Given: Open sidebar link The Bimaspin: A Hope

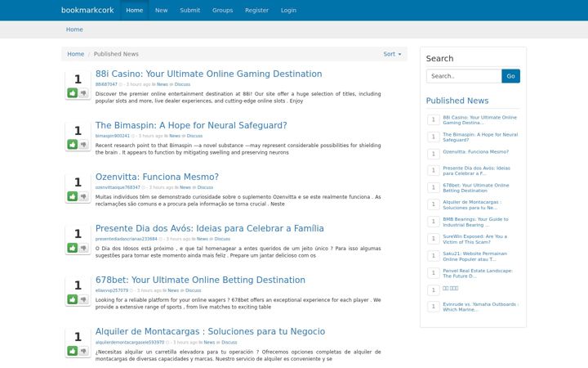Looking at the screenshot, I should 480,137.
